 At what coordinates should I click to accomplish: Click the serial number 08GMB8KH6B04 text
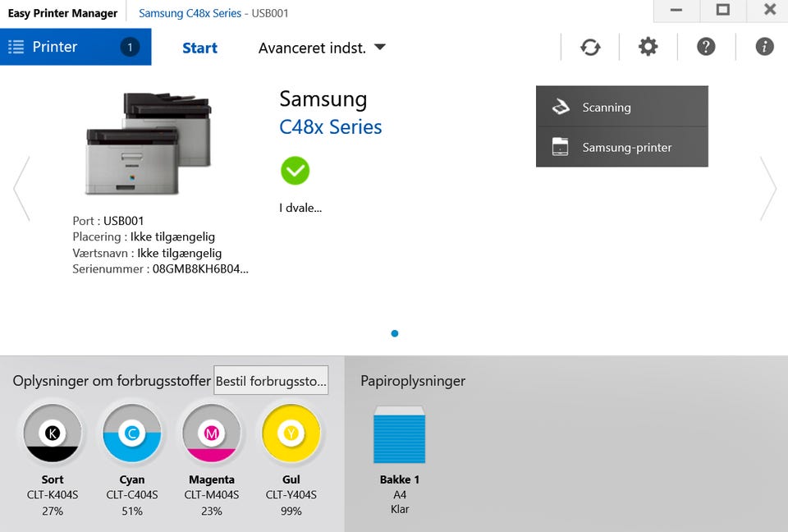(x=200, y=269)
